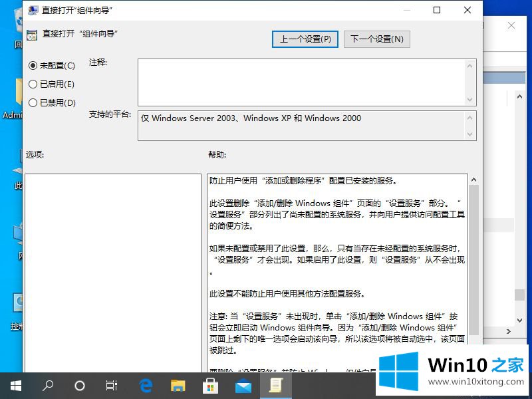Click the active Group Policy editor taskbar icon
Screen dimensions: 532x399
tap(275, 386)
